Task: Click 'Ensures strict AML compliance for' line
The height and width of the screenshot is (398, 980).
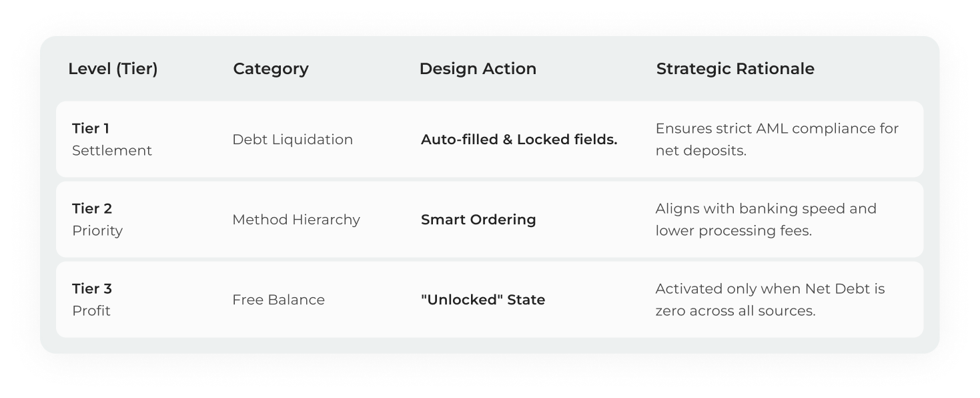Action: [x=777, y=128]
